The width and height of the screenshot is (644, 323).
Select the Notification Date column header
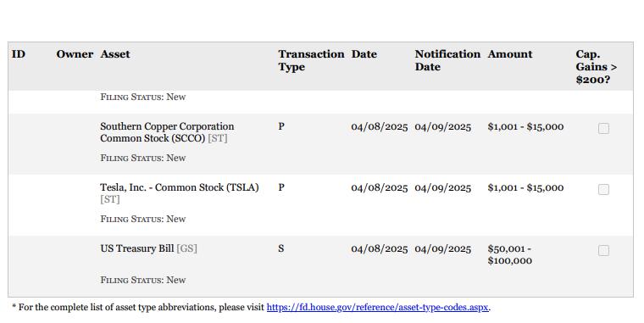(x=447, y=60)
